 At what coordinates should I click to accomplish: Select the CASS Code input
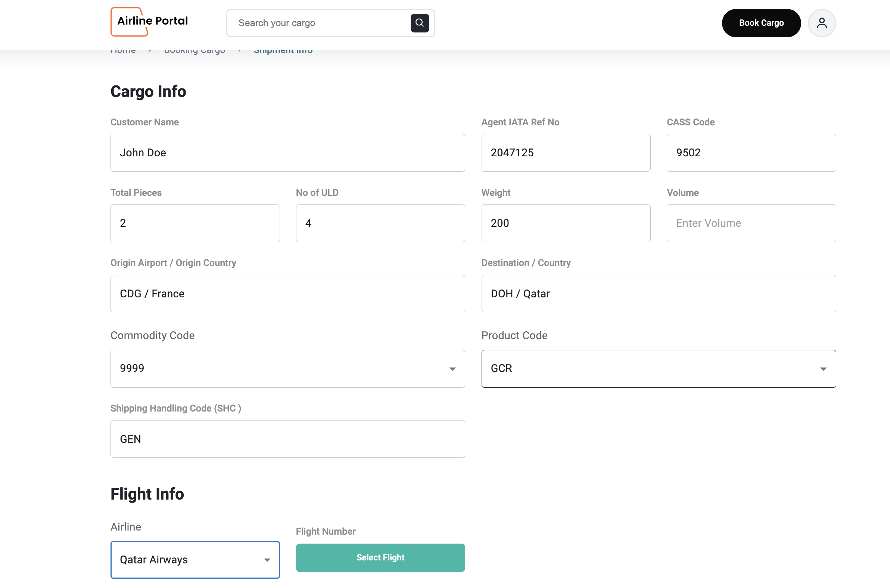point(751,153)
